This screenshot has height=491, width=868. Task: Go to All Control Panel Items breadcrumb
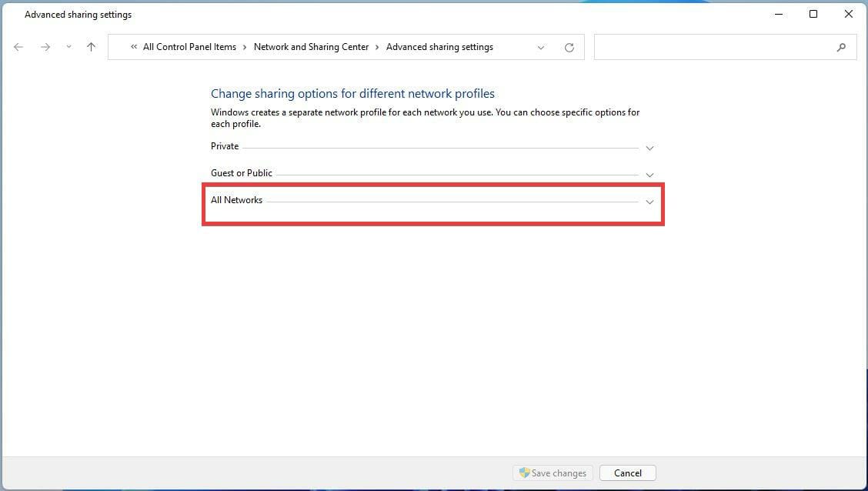tap(189, 47)
